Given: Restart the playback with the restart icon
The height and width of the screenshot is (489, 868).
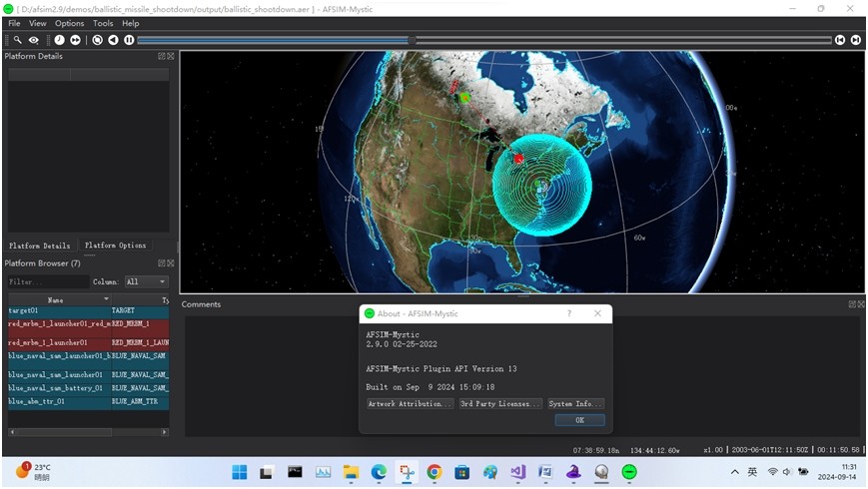Looking at the screenshot, I should 97,40.
